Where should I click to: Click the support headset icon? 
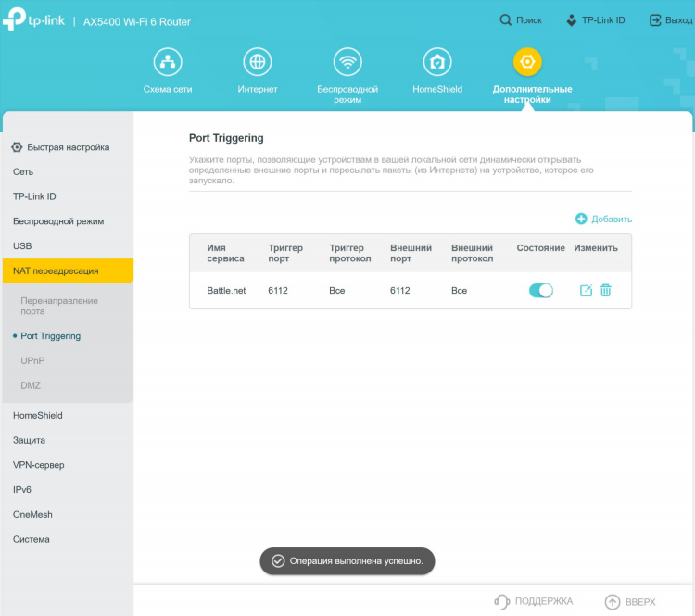pos(501,601)
